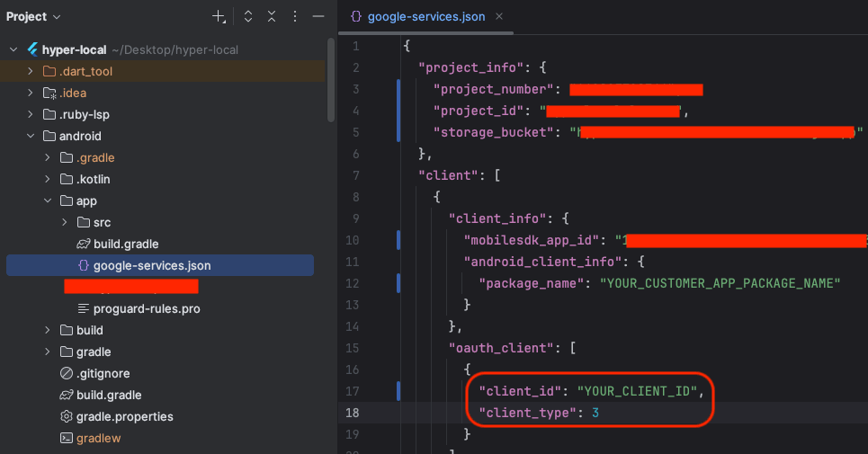Open the .gitignore file

click(103, 373)
